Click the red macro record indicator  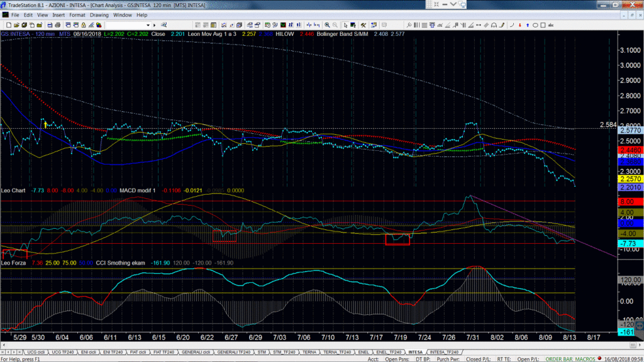pyautogui.click(x=599, y=359)
